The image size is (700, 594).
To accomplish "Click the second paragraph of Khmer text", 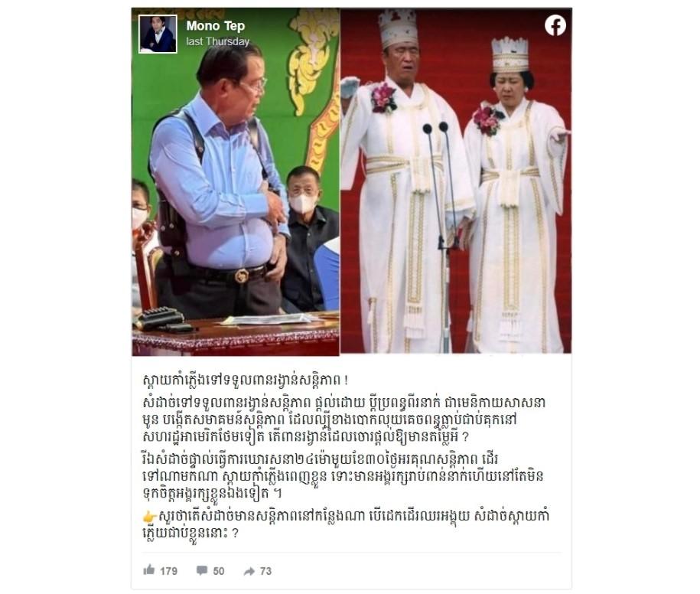I will [343, 420].
